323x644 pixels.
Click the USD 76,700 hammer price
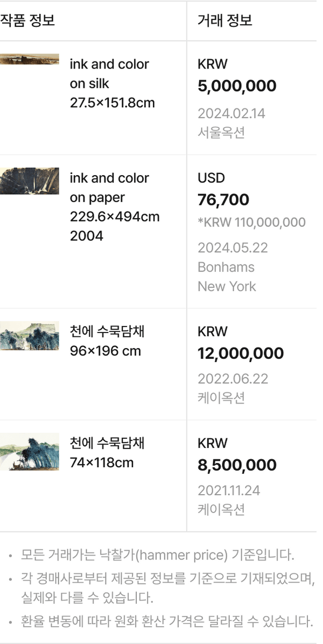(223, 200)
